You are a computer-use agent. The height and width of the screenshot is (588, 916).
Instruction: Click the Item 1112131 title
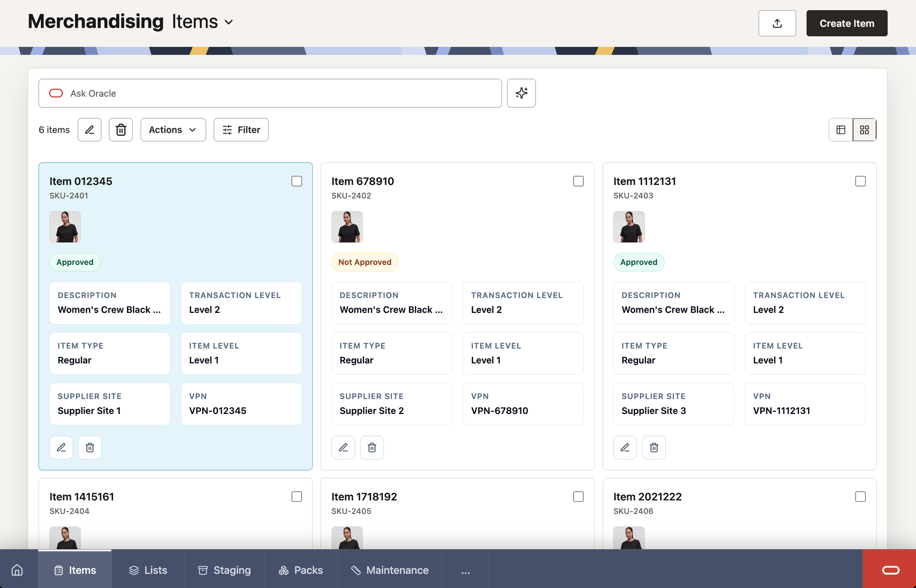(644, 181)
